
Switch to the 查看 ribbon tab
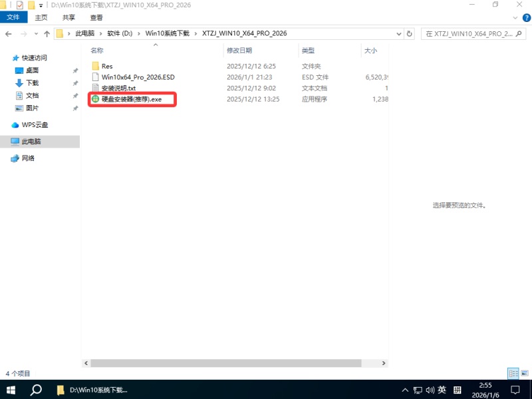click(96, 18)
